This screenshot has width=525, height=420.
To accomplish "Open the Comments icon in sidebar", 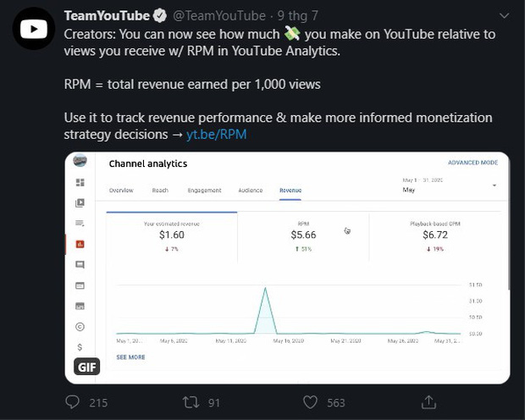I will point(80,264).
